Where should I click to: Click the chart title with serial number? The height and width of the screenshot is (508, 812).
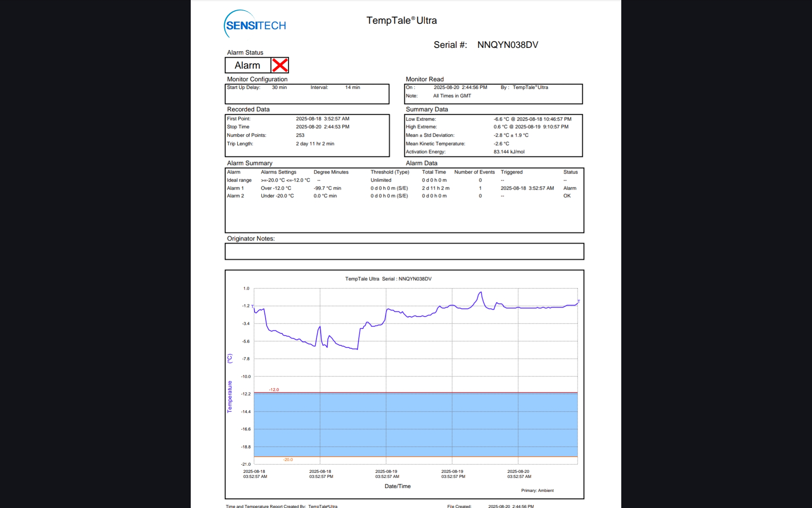(388, 279)
